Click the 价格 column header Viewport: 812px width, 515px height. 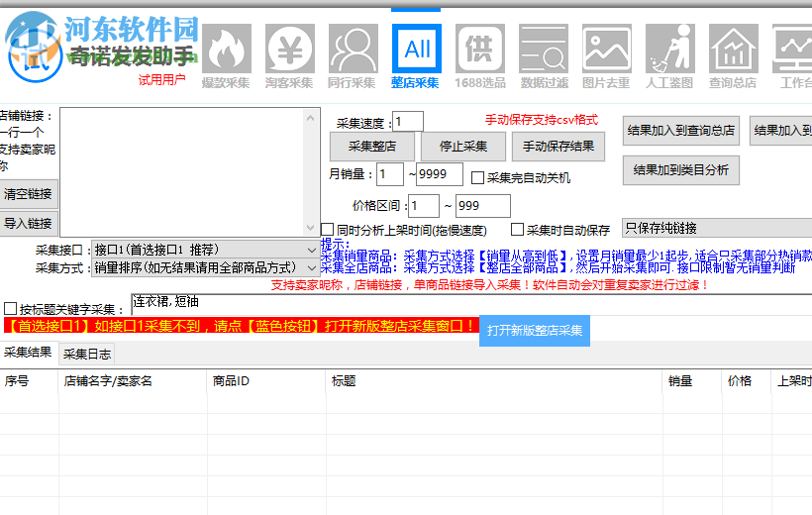point(746,381)
